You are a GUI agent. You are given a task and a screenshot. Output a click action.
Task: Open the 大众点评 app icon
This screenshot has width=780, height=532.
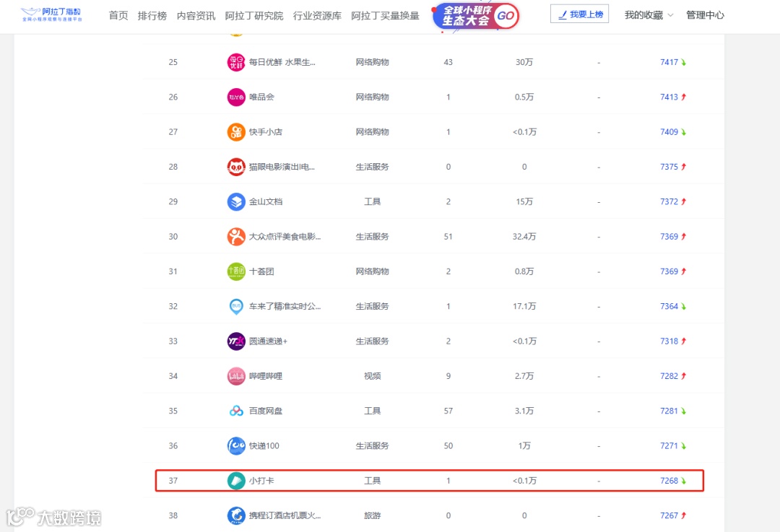[x=235, y=237]
